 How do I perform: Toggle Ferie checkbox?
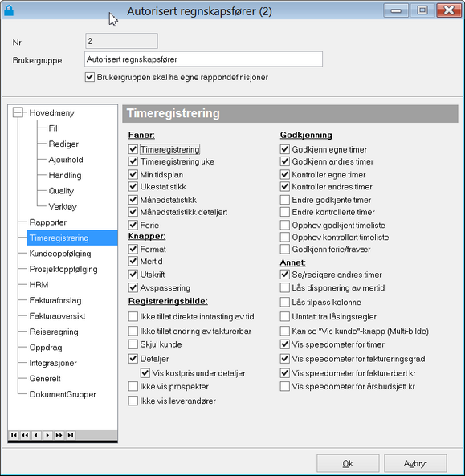coord(133,225)
